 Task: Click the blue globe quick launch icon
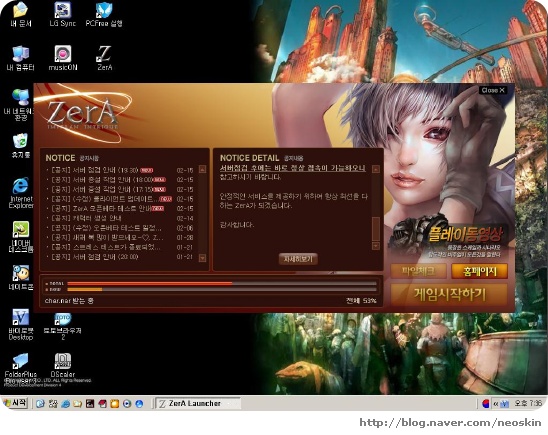(x=139, y=404)
